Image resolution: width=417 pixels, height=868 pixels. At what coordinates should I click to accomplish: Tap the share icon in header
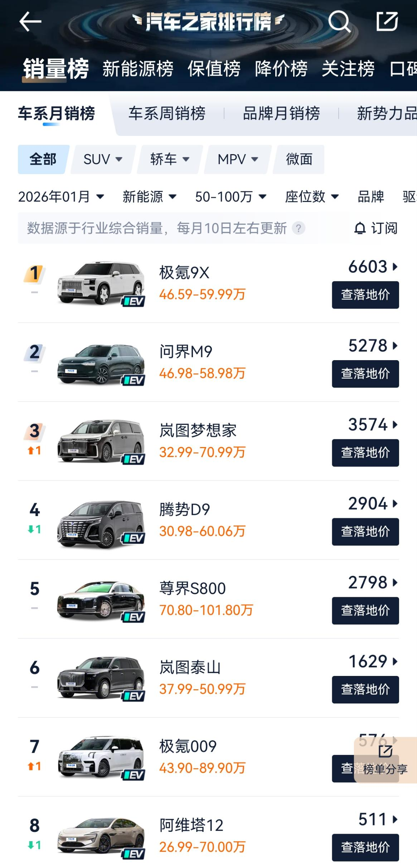pos(387,21)
